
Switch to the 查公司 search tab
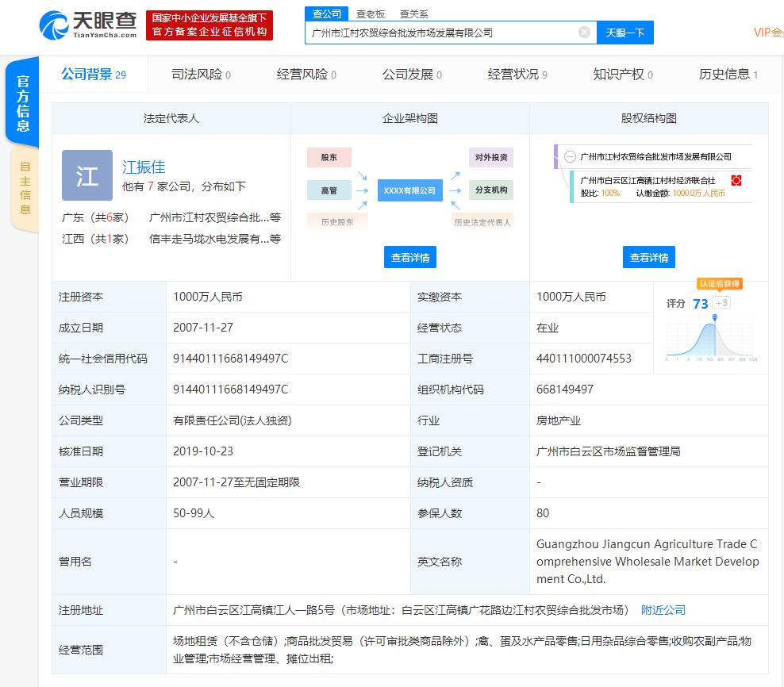pyautogui.click(x=326, y=14)
